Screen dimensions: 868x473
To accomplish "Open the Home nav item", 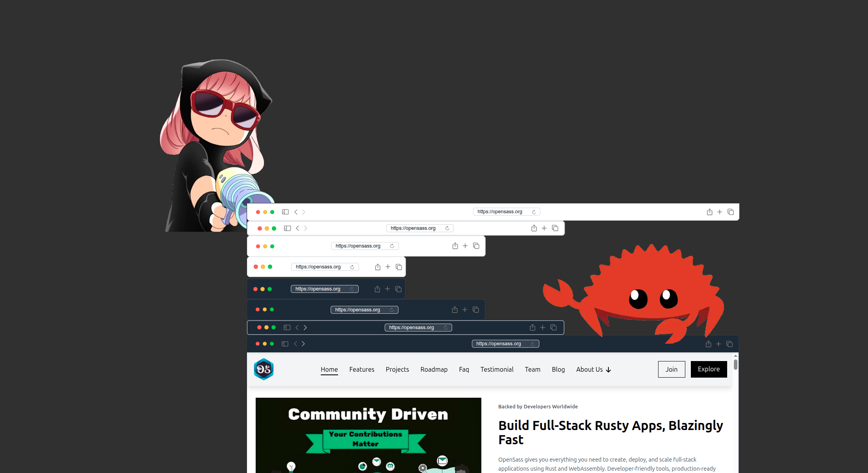I will (329, 369).
